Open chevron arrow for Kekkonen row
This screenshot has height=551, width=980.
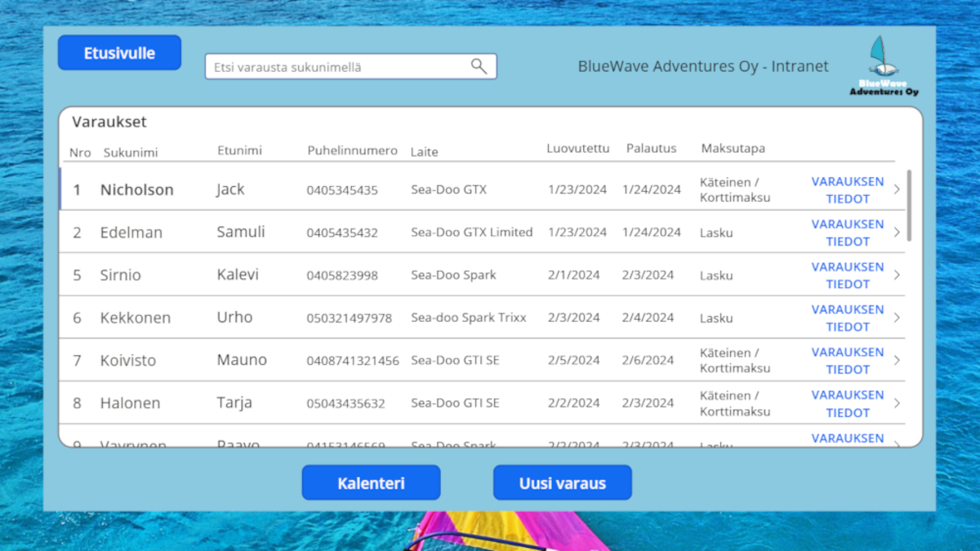(x=897, y=318)
